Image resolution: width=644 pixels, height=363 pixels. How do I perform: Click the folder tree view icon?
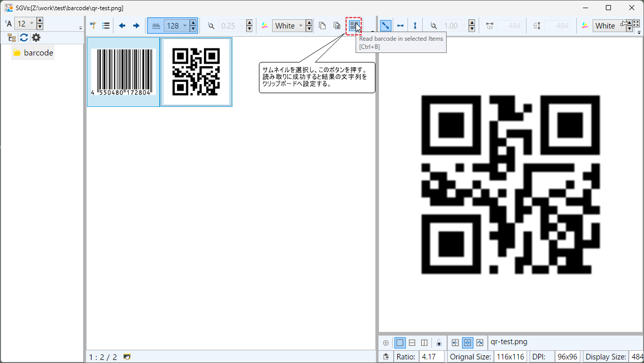(x=12, y=38)
